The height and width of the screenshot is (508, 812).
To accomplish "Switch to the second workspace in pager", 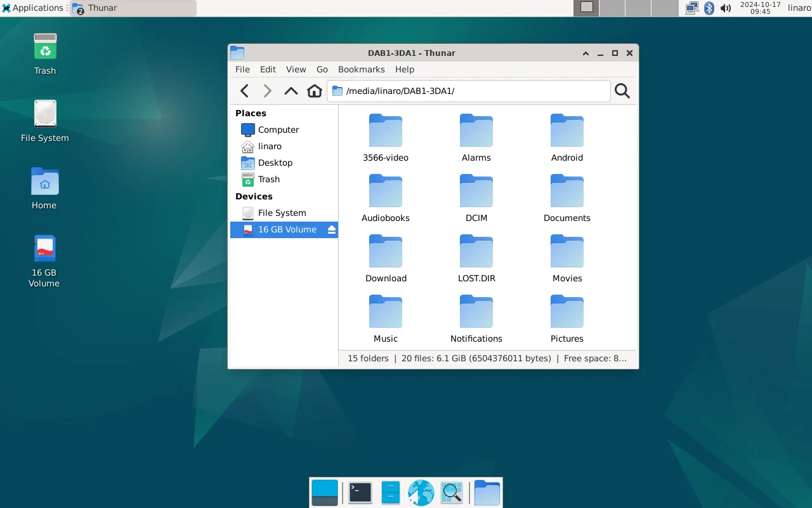I will coord(612,8).
